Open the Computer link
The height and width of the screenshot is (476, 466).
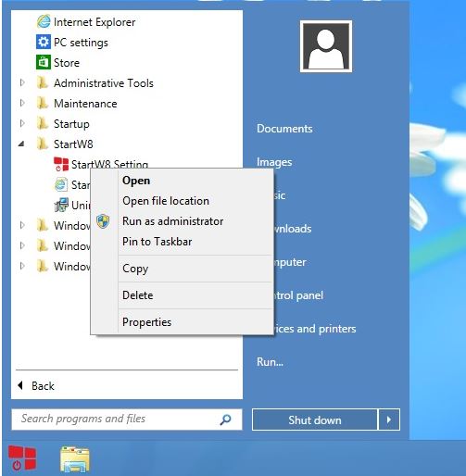(290, 262)
